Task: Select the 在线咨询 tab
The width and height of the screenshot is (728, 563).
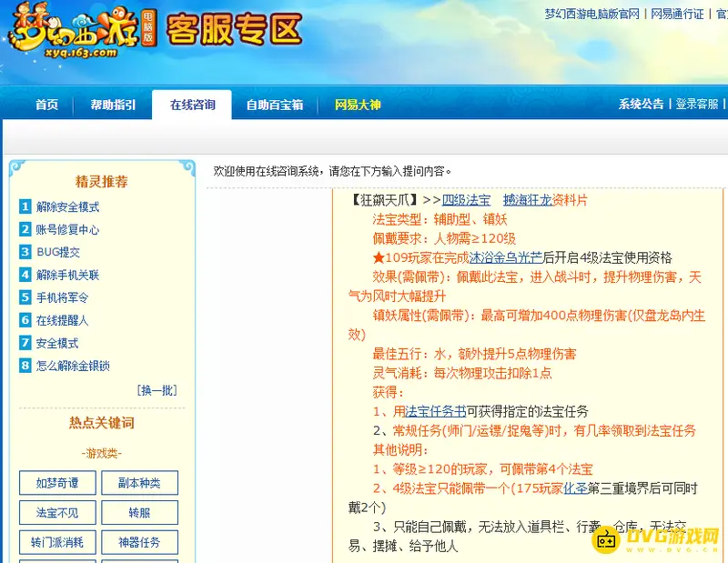Action: coord(192,105)
